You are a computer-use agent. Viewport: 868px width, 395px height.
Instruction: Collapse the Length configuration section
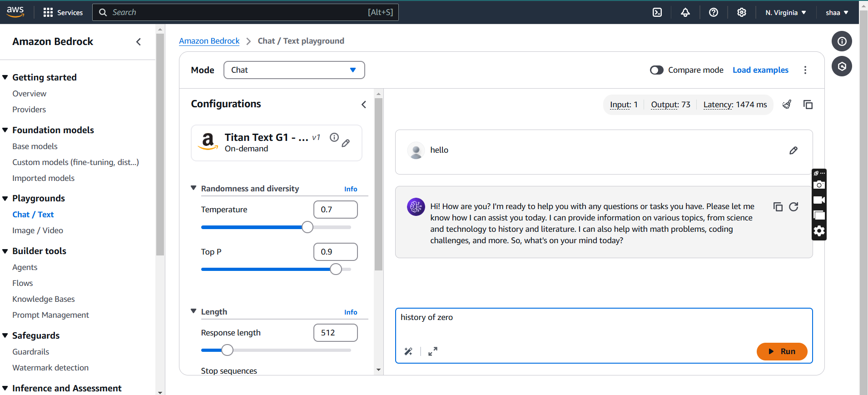[193, 311]
